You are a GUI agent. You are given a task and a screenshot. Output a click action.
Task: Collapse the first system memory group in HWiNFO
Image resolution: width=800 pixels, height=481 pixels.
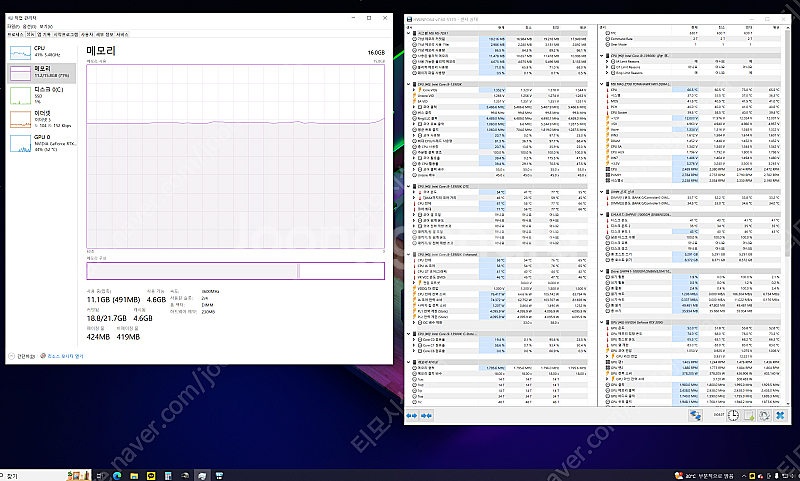409,33
